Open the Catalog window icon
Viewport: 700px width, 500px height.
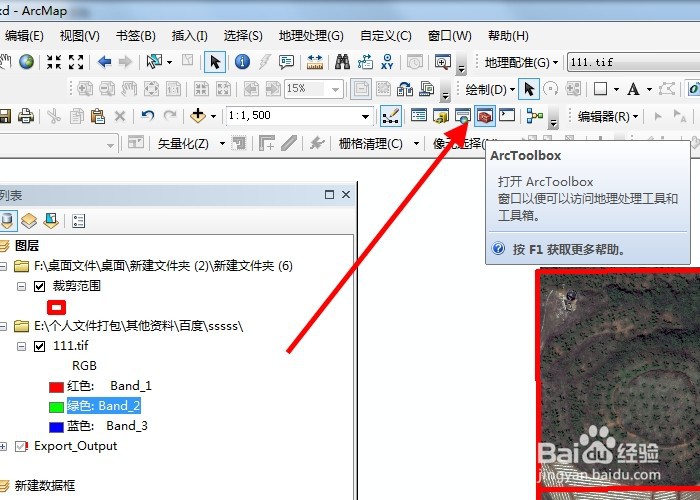pyautogui.click(x=441, y=116)
